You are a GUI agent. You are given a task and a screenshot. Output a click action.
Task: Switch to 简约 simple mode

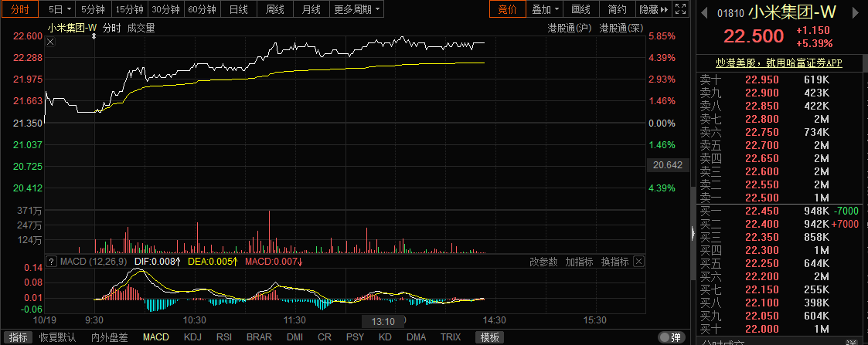(618, 8)
